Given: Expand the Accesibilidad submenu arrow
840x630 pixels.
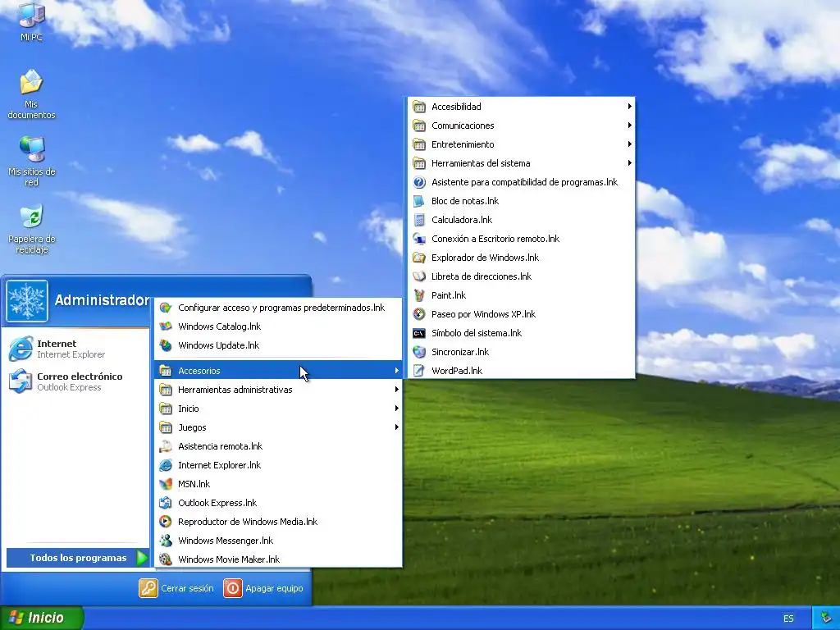Looking at the screenshot, I should [629, 107].
